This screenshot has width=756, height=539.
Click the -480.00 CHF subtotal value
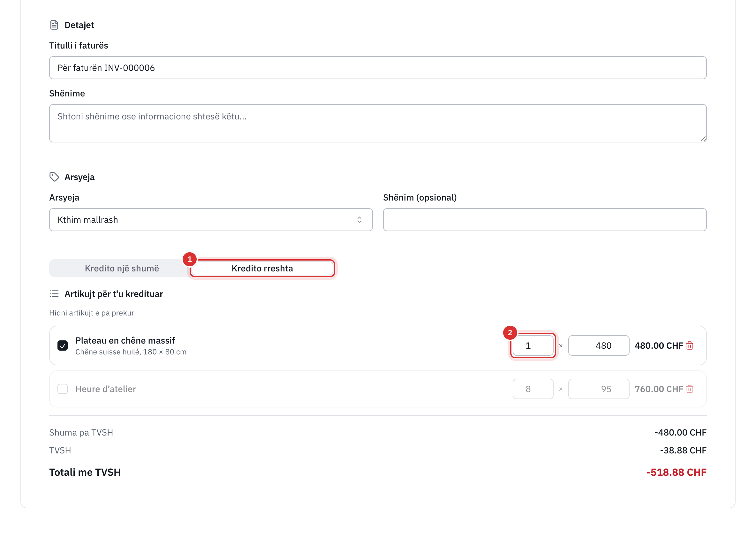[680, 432]
